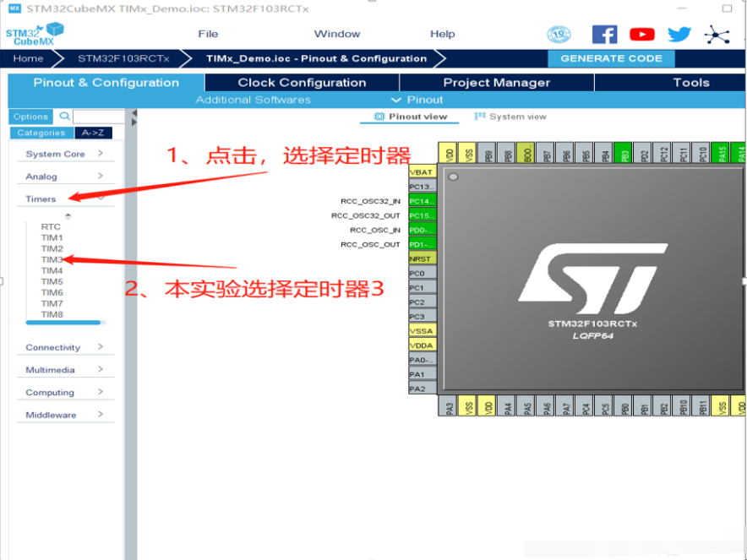Open the YouTube icon link
Screen dimensions: 747x560
[x=642, y=35]
